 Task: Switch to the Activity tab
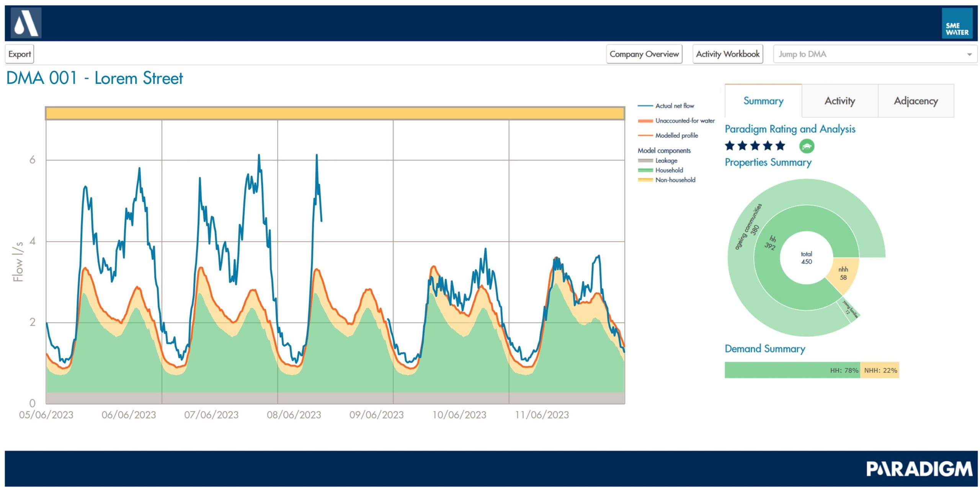point(840,101)
